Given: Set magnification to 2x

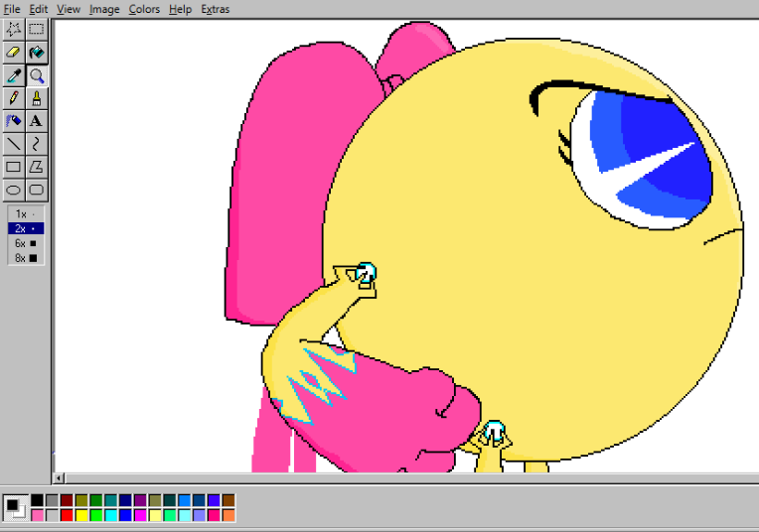Looking at the screenshot, I should 26,228.
